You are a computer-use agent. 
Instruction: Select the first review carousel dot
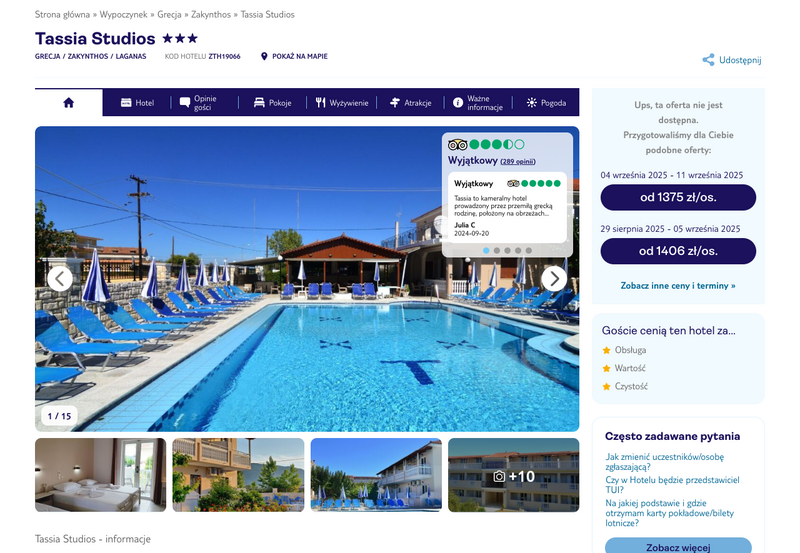[x=486, y=250]
